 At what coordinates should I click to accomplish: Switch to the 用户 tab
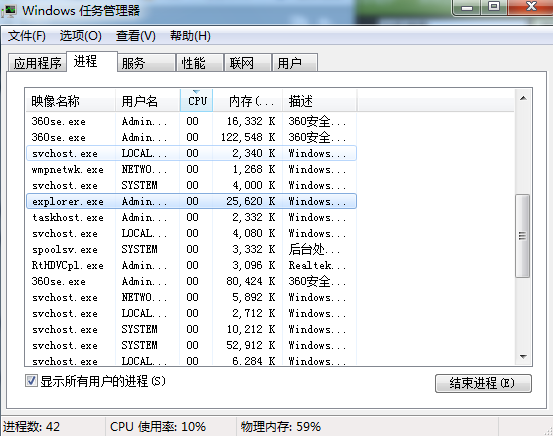[295, 63]
